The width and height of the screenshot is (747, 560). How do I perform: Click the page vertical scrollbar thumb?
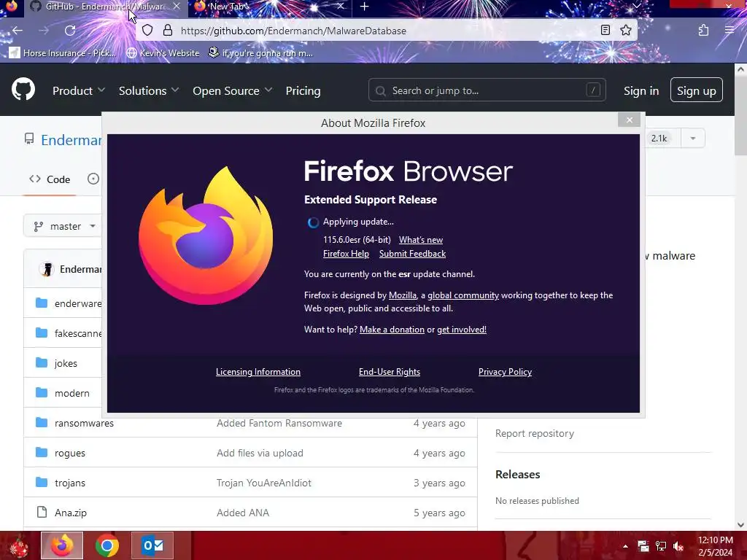[741, 114]
